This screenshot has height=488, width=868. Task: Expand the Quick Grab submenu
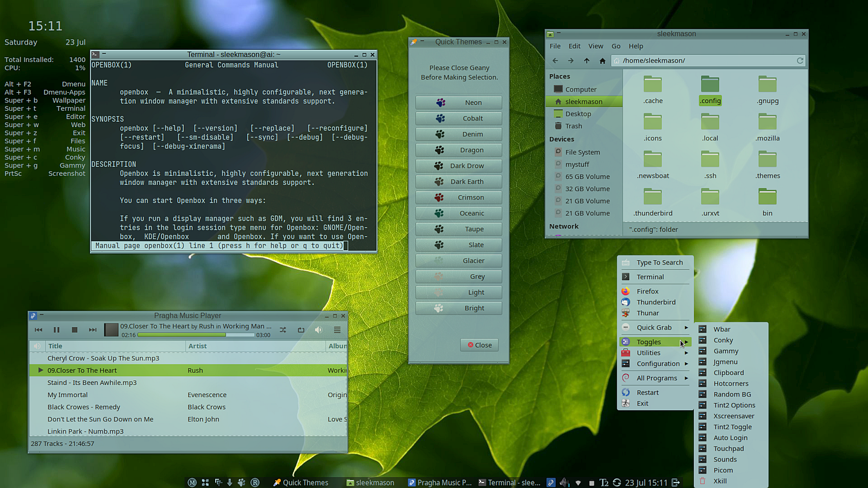pyautogui.click(x=655, y=327)
